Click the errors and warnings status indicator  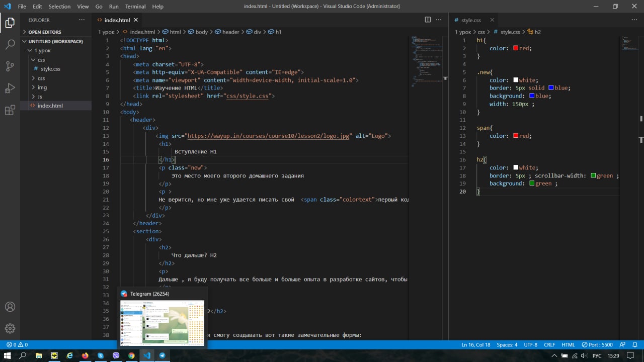(x=17, y=345)
